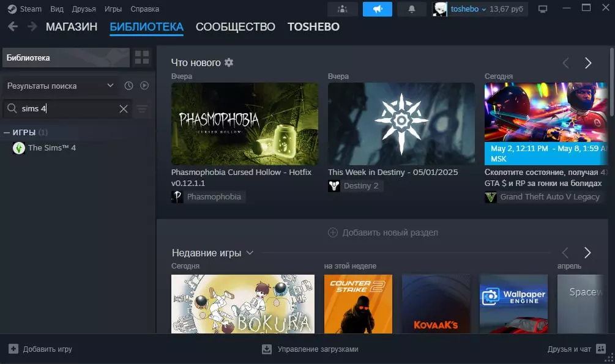Viewport: 615px width, 364px height.
Task: Click the GTA V small icon
Action: (x=491, y=196)
